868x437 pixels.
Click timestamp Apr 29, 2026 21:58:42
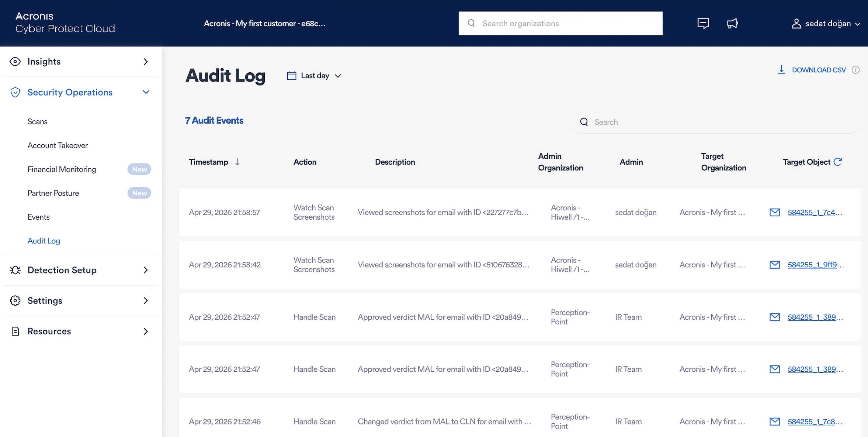[225, 265]
